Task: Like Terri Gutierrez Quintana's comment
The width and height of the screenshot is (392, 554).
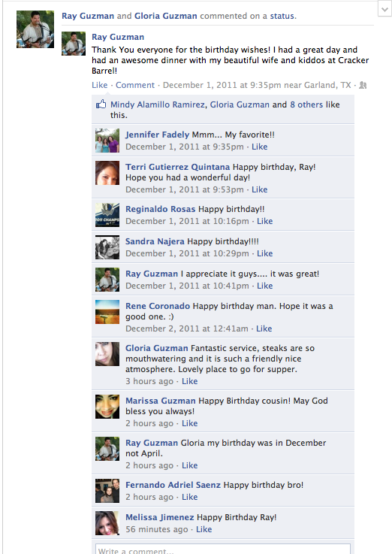Action: click(x=259, y=189)
